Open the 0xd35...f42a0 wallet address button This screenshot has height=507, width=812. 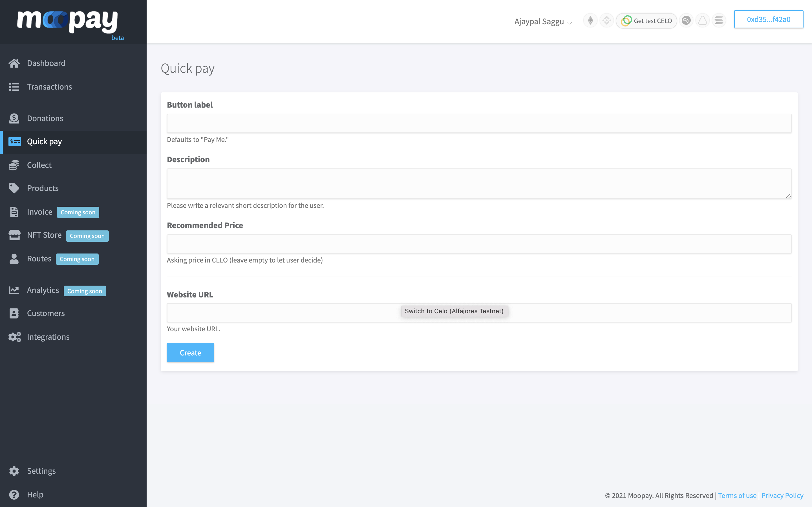[x=768, y=19]
